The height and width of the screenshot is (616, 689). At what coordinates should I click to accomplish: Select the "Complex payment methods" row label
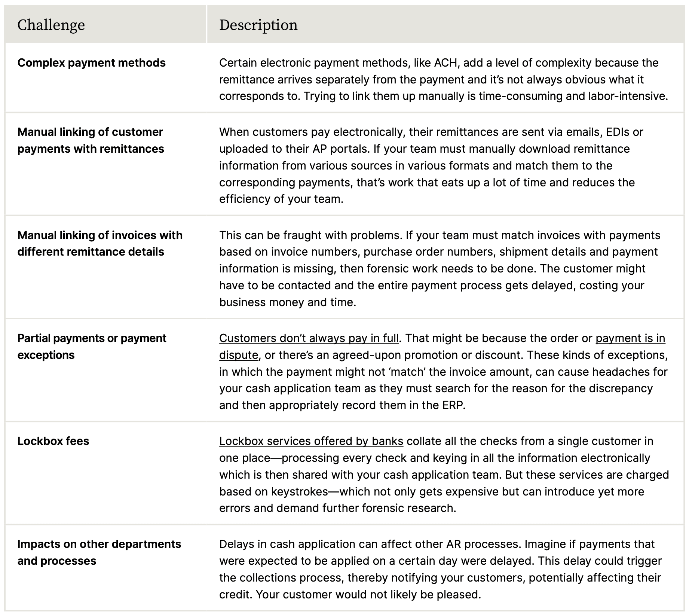coord(91,63)
